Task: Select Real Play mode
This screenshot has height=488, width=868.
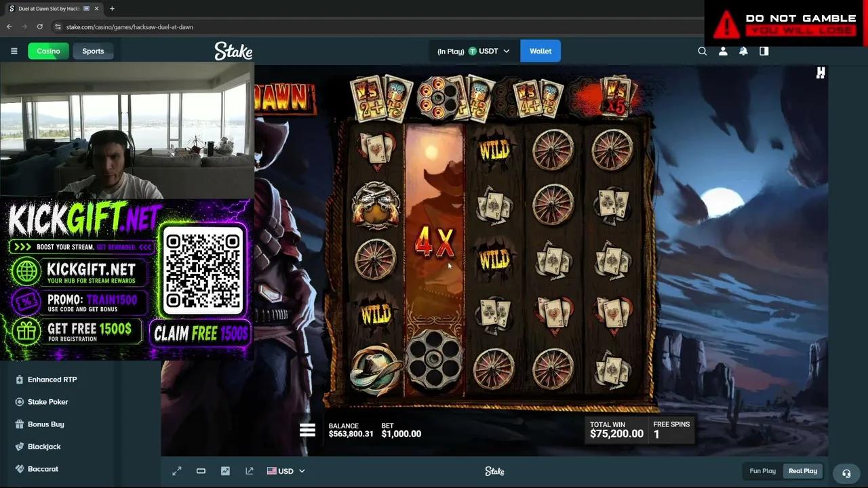Action: (x=803, y=471)
